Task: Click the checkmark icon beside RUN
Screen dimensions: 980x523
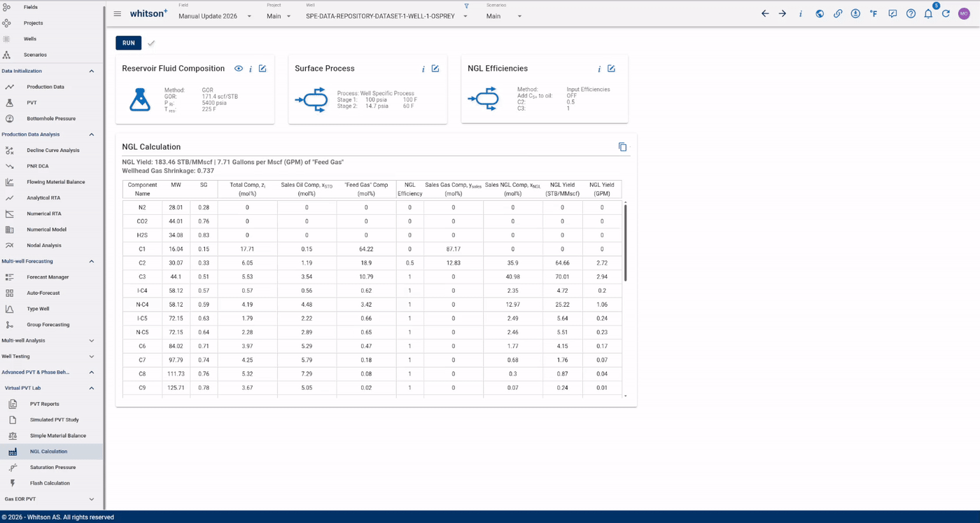Action: (151, 43)
